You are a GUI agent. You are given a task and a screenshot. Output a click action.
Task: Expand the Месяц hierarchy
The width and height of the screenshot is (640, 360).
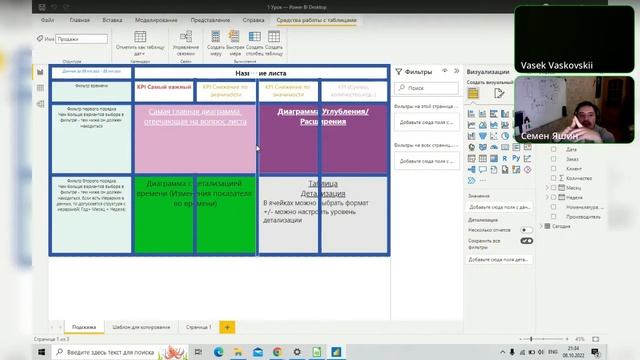pyautogui.click(x=547, y=188)
